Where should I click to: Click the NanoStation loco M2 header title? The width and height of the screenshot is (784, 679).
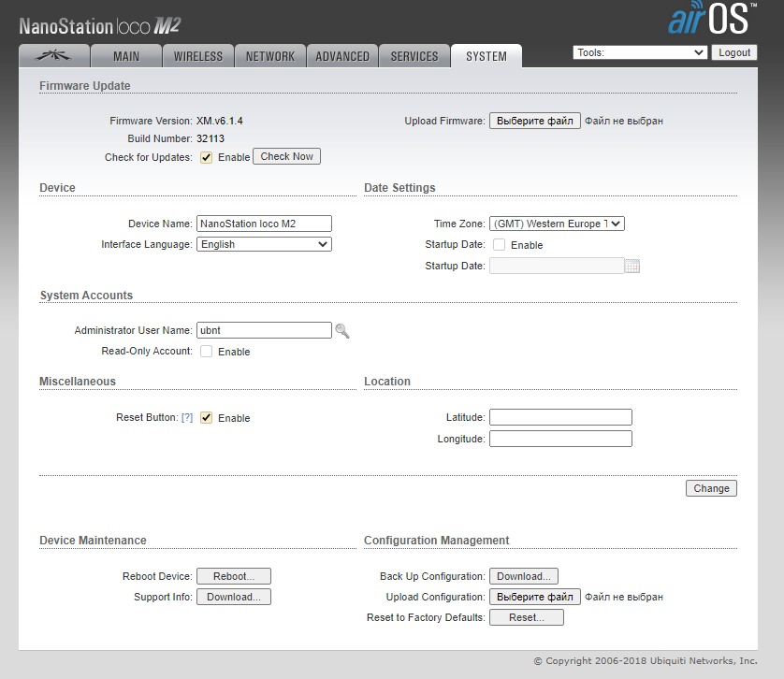pyautogui.click(x=100, y=26)
